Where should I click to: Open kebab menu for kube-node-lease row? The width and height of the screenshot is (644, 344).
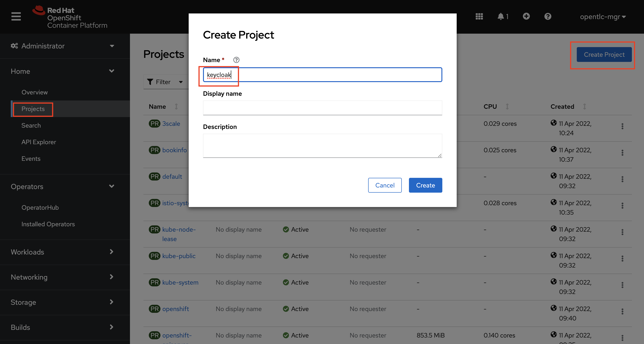click(622, 232)
